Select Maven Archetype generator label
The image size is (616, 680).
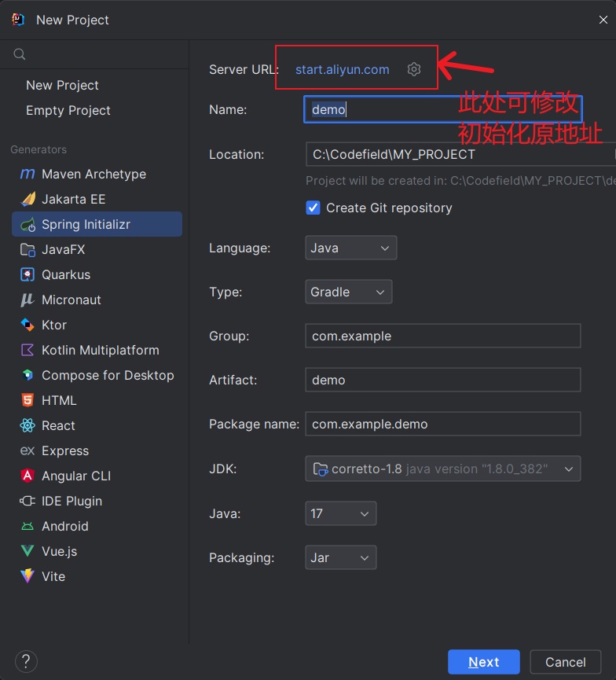coord(93,174)
